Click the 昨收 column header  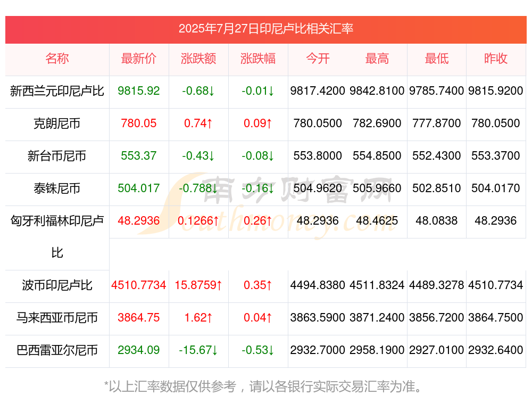coord(496,59)
